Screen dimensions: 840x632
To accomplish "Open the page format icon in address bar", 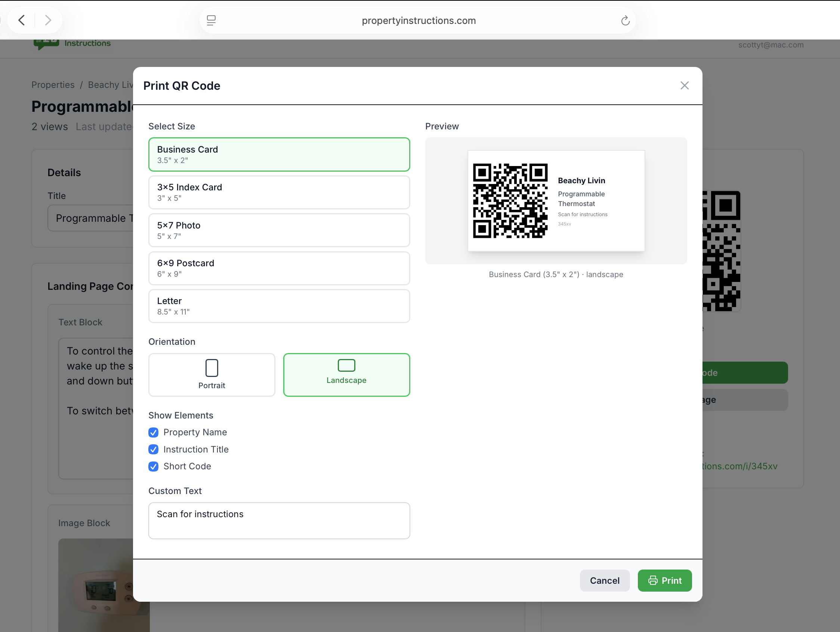I will (211, 21).
